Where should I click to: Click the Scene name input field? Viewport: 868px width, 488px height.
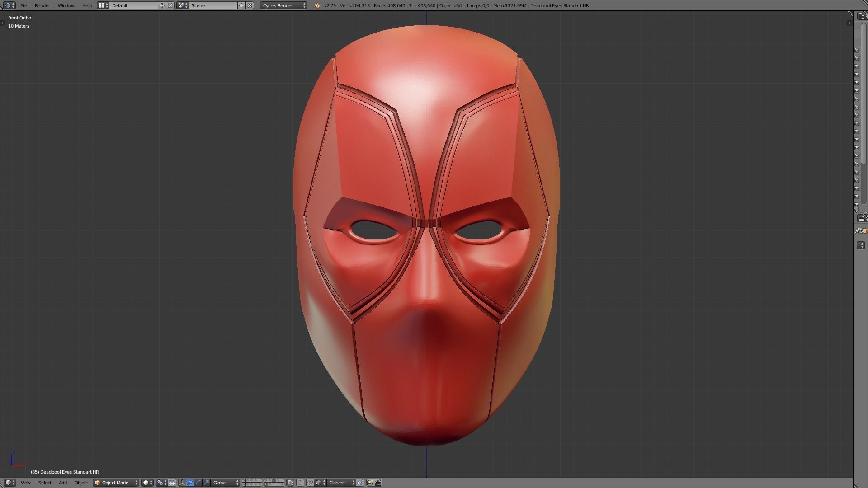(212, 5)
